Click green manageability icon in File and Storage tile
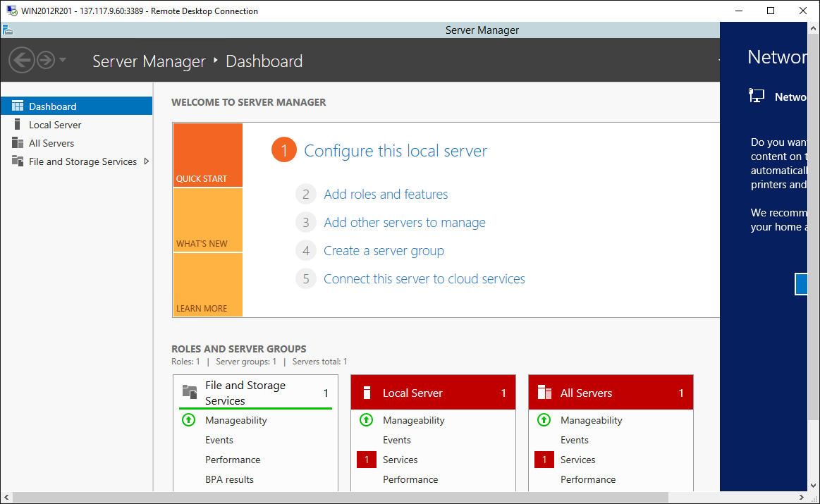 pyautogui.click(x=189, y=420)
